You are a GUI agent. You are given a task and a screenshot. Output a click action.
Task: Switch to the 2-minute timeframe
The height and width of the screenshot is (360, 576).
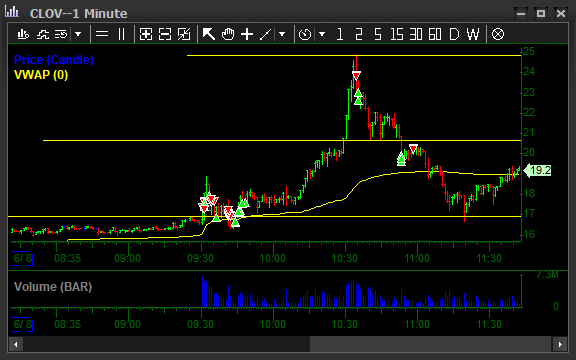(359, 34)
